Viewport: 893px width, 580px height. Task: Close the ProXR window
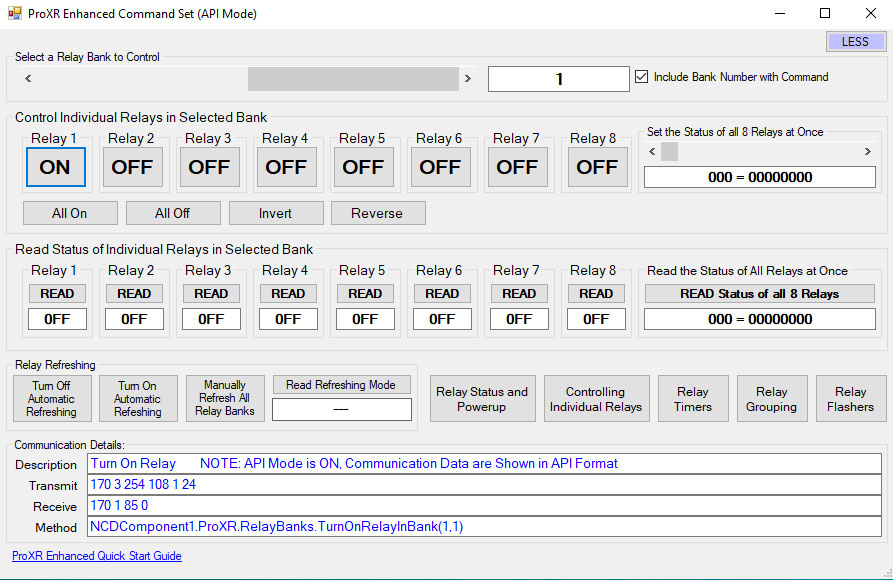coord(871,13)
